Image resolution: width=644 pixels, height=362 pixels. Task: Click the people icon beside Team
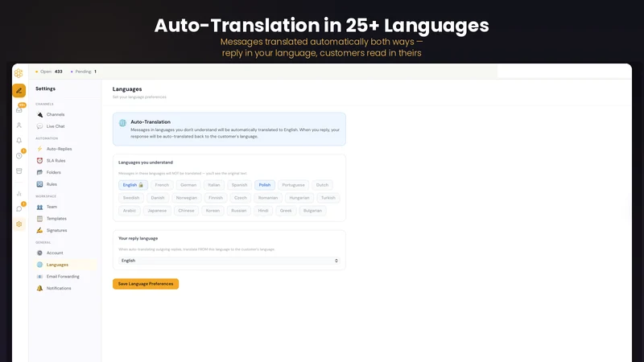point(39,207)
